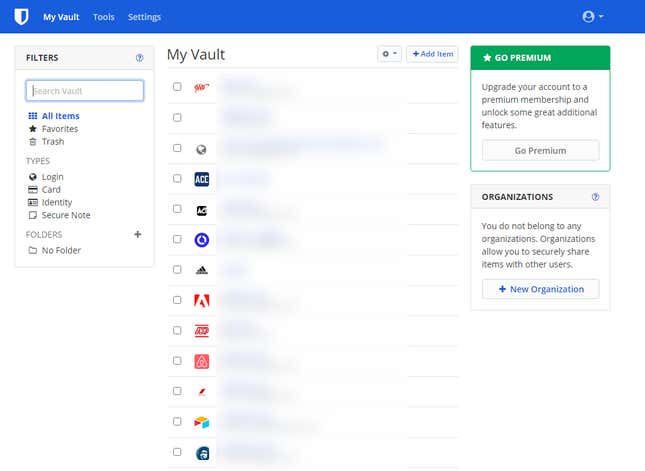The width and height of the screenshot is (645, 471).
Task: Check the black AC logo item checkbox
Action: [x=177, y=209]
